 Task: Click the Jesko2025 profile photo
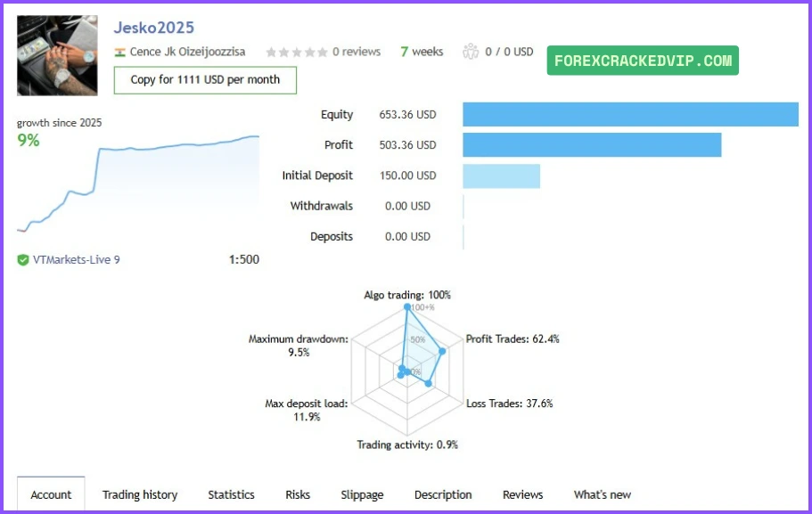coord(58,55)
